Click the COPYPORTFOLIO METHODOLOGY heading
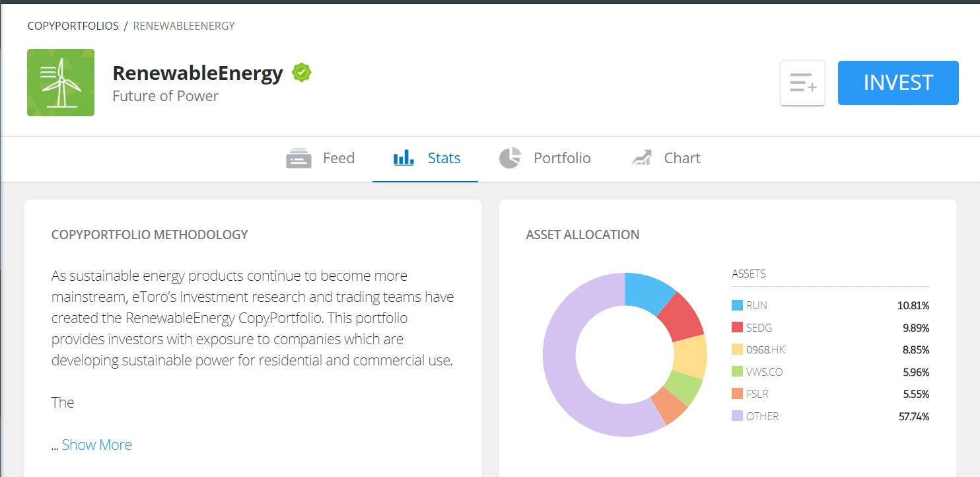 click(150, 235)
